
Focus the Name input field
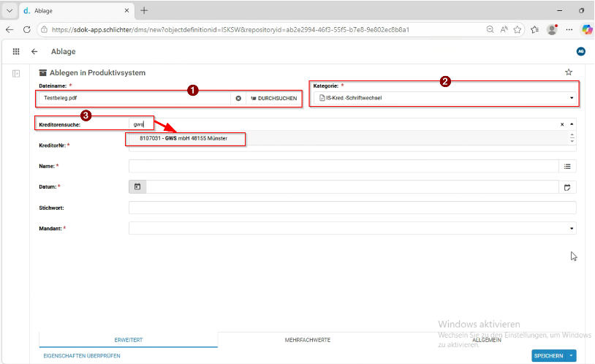[x=344, y=166]
